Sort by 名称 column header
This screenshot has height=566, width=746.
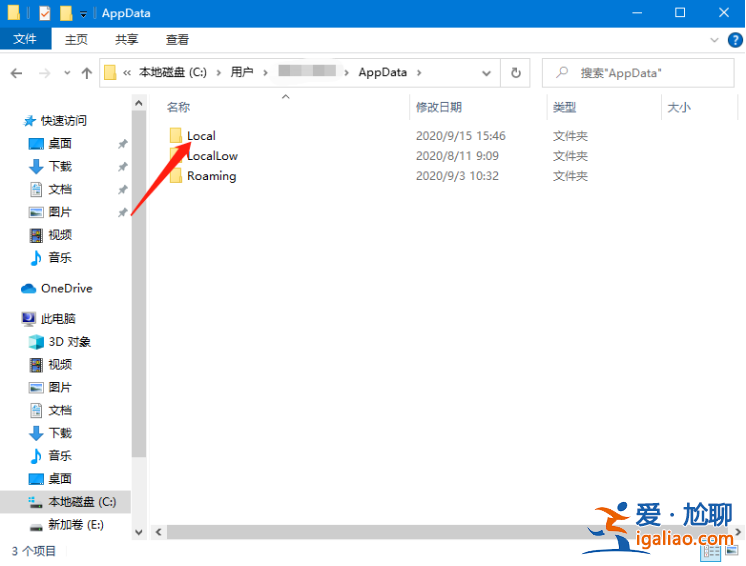pos(178,107)
